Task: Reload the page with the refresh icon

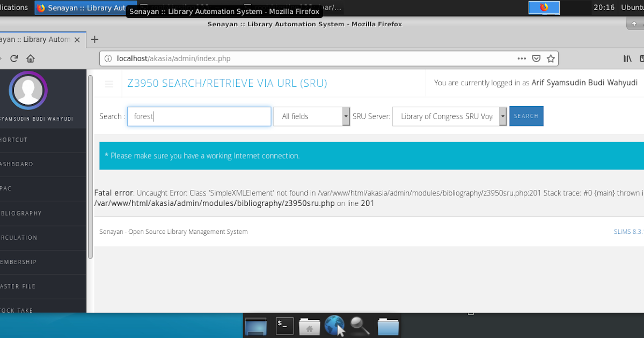Action: tap(14, 58)
